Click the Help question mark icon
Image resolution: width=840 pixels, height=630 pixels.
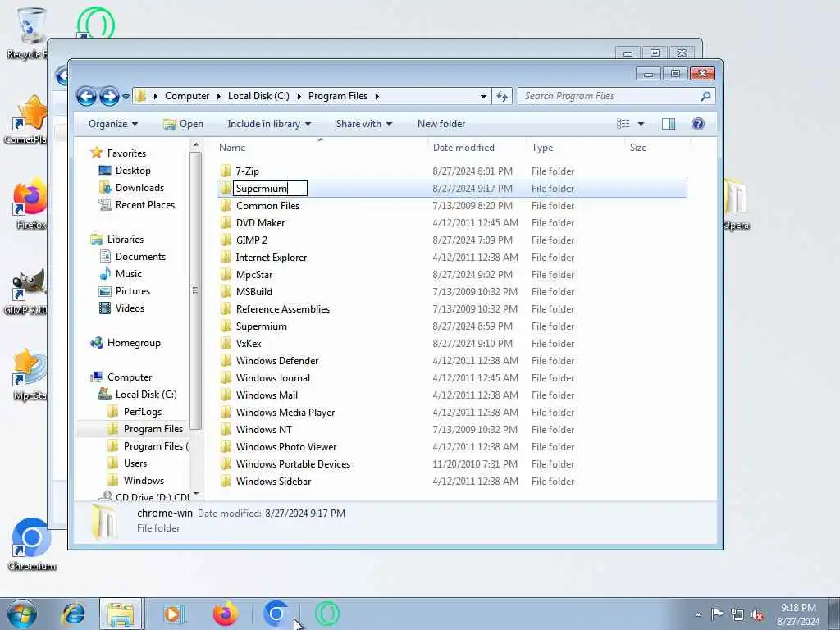[x=697, y=125]
